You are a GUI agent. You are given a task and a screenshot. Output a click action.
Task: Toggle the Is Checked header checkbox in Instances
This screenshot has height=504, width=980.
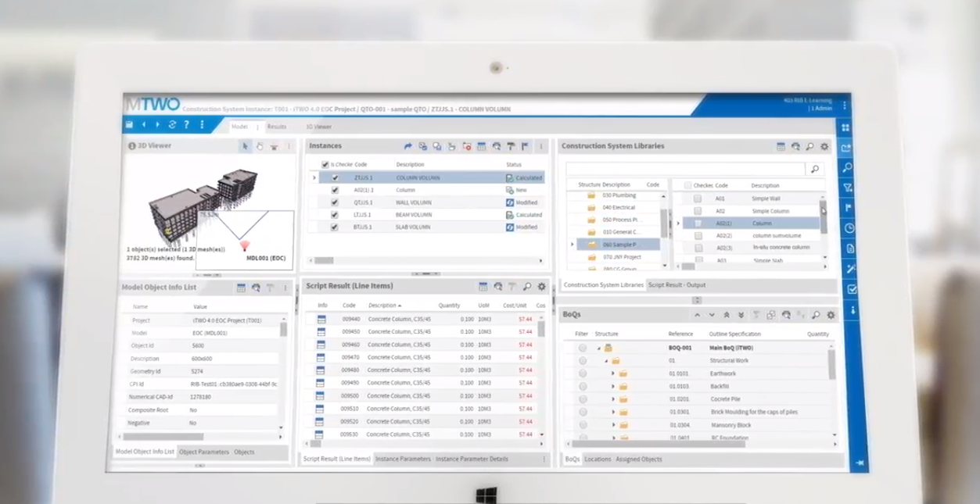click(325, 165)
